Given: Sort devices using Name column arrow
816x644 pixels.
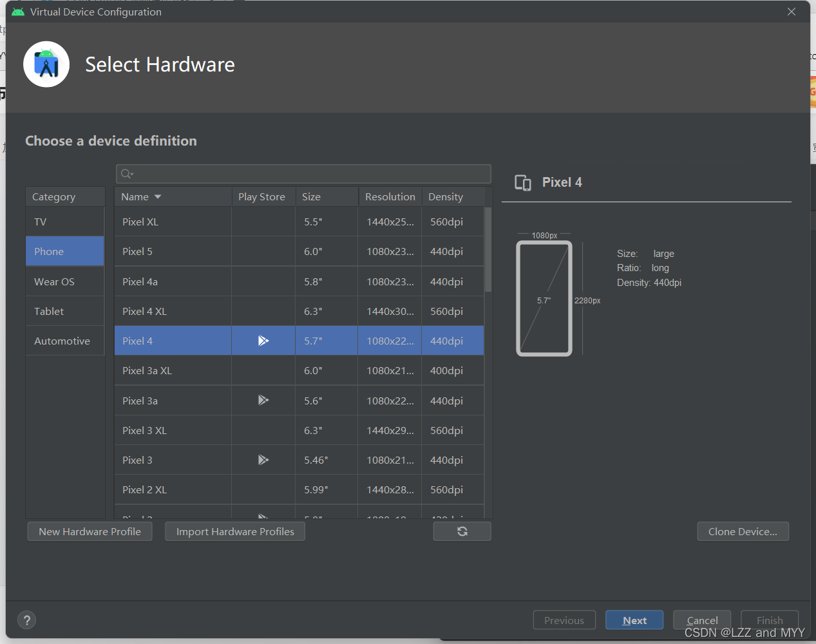Looking at the screenshot, I should point(158,197).
